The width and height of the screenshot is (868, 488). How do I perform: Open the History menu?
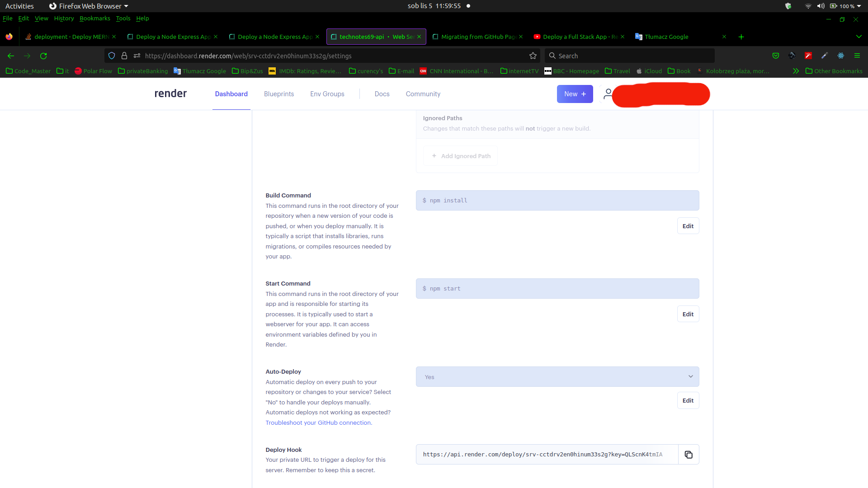[x=64, y=19]
